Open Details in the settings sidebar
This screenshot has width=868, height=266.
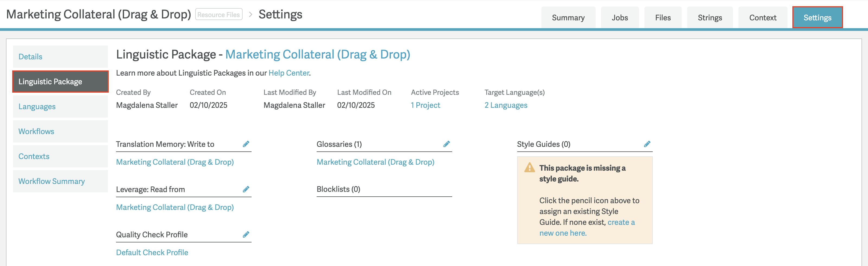[60, 57]
